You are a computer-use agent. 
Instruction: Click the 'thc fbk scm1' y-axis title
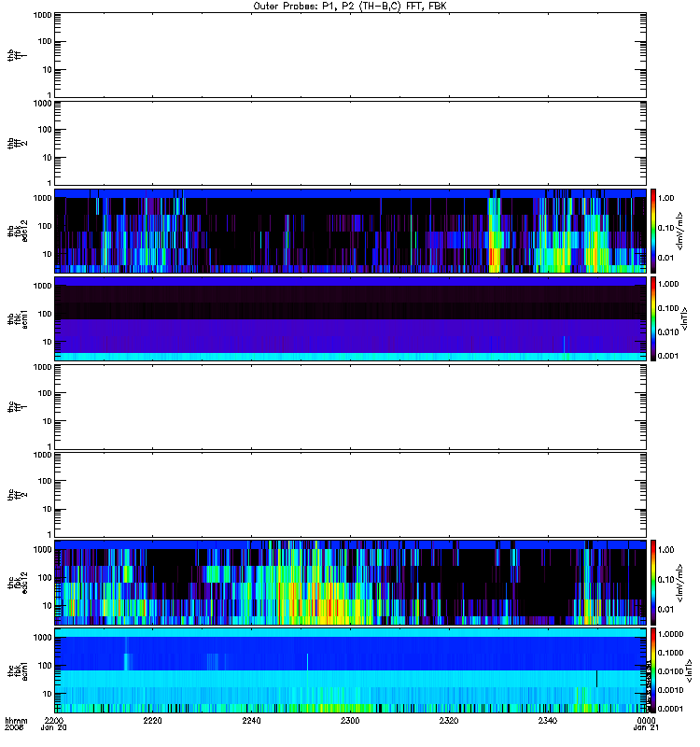pos(17,671)
